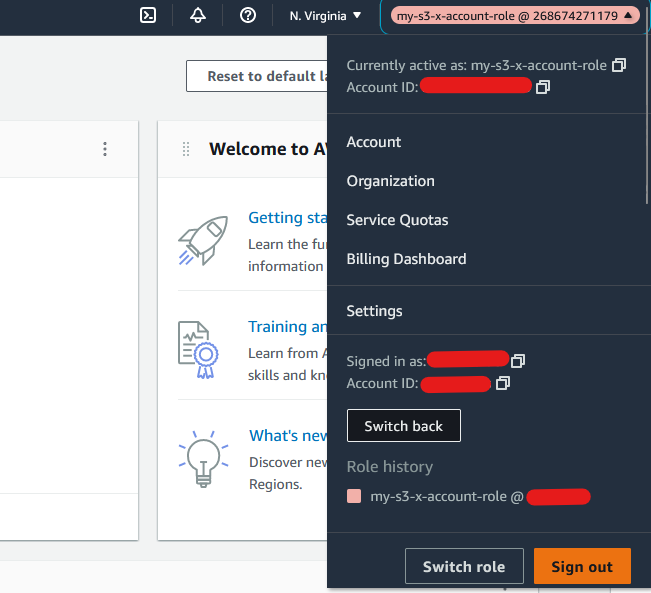Select Account from the menu

coord(373,142)
